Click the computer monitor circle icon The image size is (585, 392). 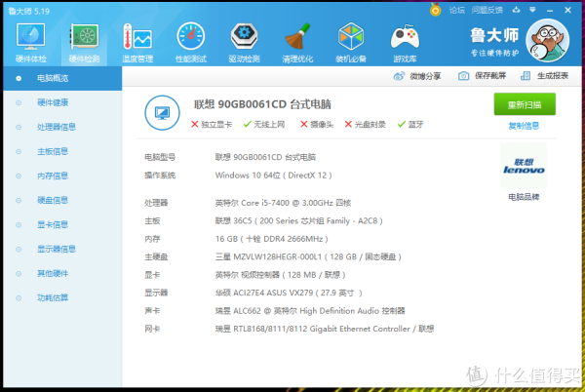point(162,113)
